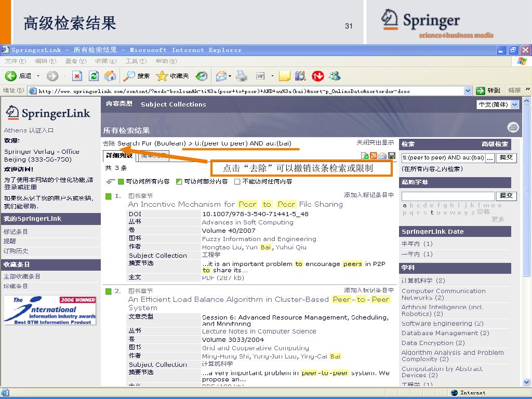The width and height of the screenshot is (532, 399).
Task: Open the 收藏(A) menu
Action: pyautogui.click(x=106, y=61)
